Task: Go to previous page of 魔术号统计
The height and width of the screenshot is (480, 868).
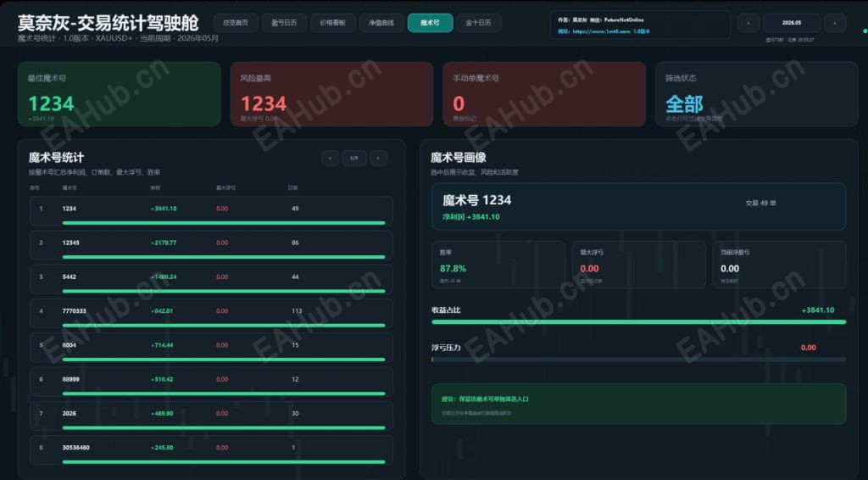Action: (x=330, y=158)
